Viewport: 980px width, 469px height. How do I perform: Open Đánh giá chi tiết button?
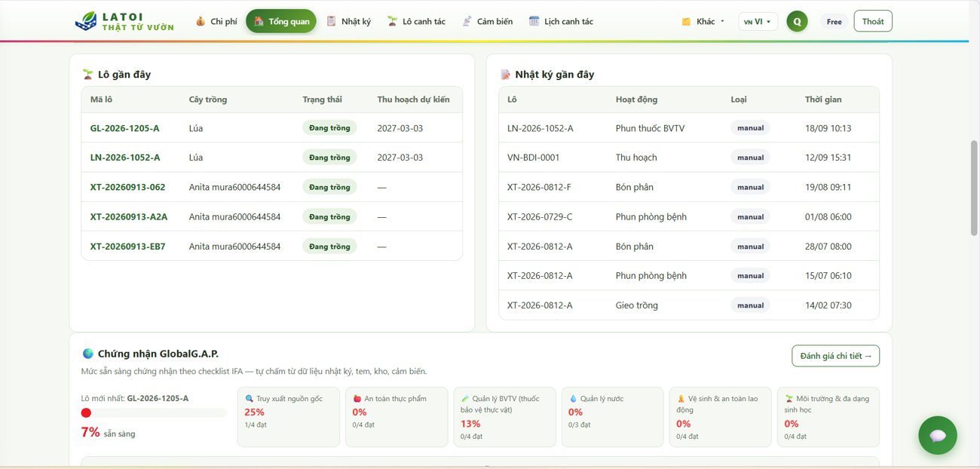coord(835,356)
